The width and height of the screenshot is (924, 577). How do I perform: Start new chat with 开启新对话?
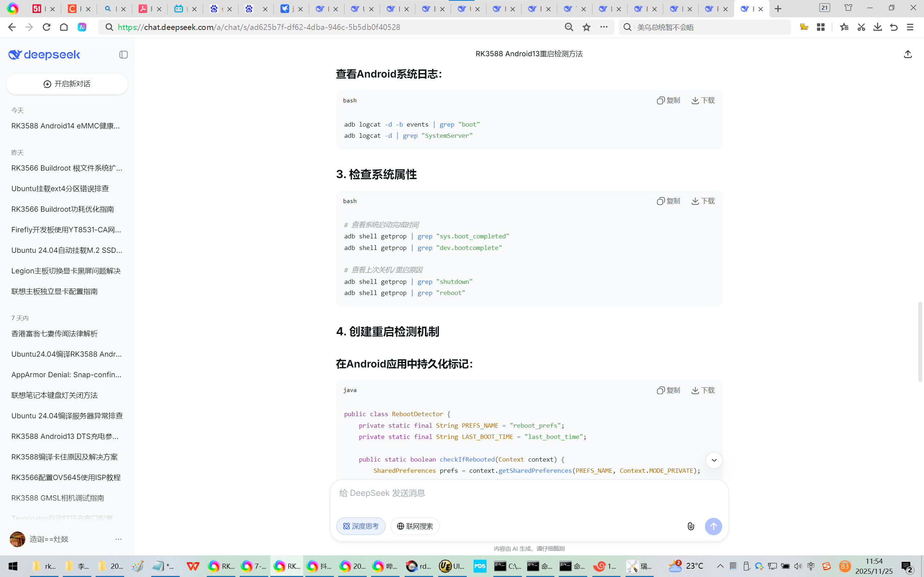click(67, 84)
